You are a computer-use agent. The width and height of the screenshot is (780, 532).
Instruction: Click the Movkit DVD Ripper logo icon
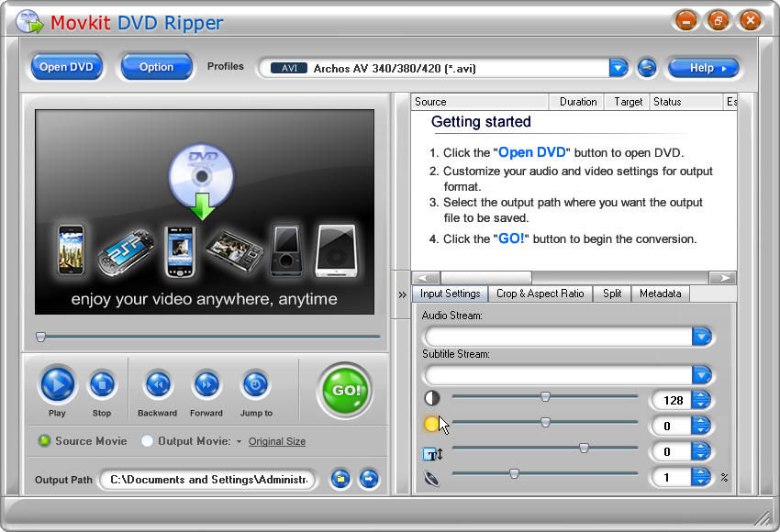(x=29, y=21)
